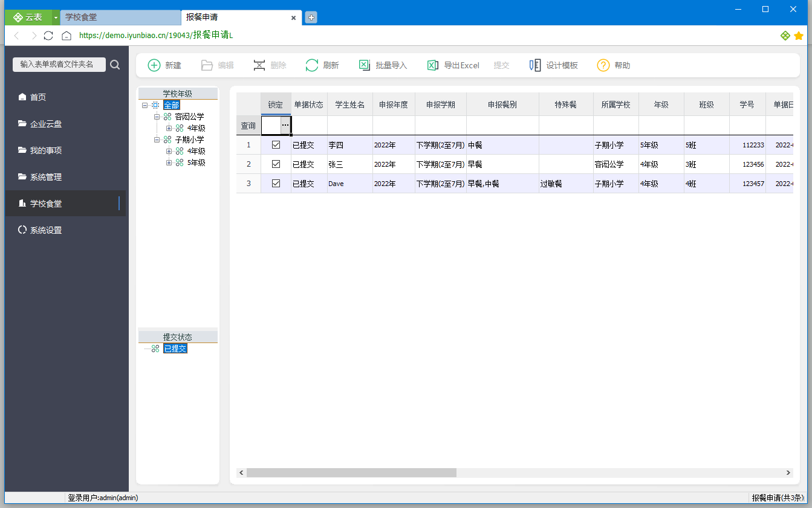812x508 pixels.
Task: Click the 学生姓名 column header
Action: coord(350,104)
